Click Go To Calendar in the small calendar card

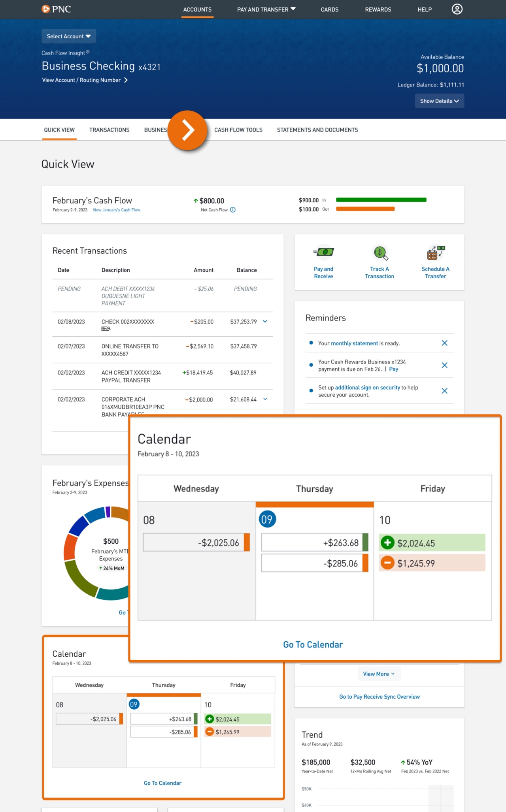click(x=162, y=783)
